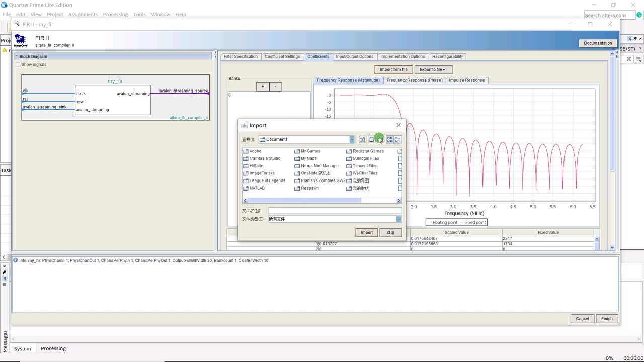
Task: Switch to the Filter Specification tab
Action: [240, 56]
